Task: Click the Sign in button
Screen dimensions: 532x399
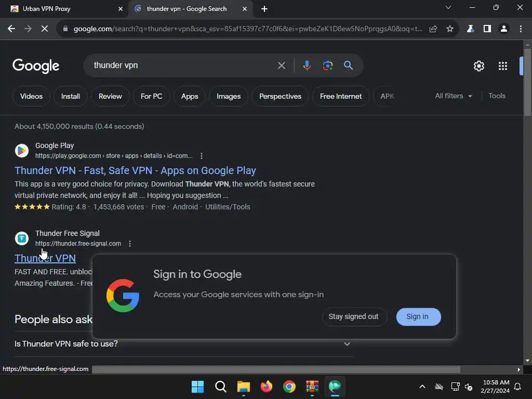Action: pyautogui.click(x=418, y=316)
